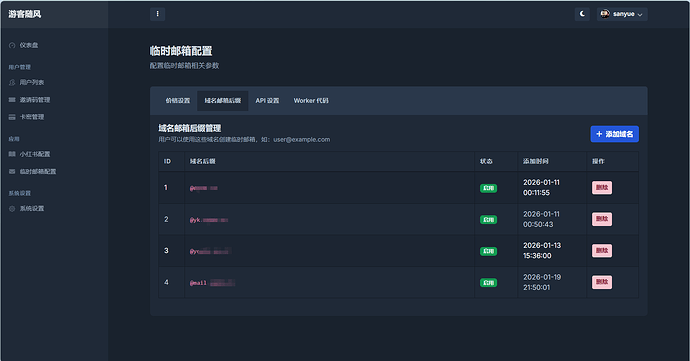Switch to the Worker 代码 tab
This screenshot has height=361, width=690.
(311, 101)
